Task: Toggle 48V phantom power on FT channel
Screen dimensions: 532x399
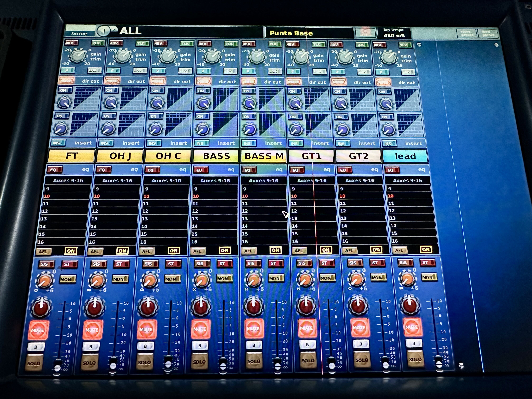Action: click(x=71, y=43)
